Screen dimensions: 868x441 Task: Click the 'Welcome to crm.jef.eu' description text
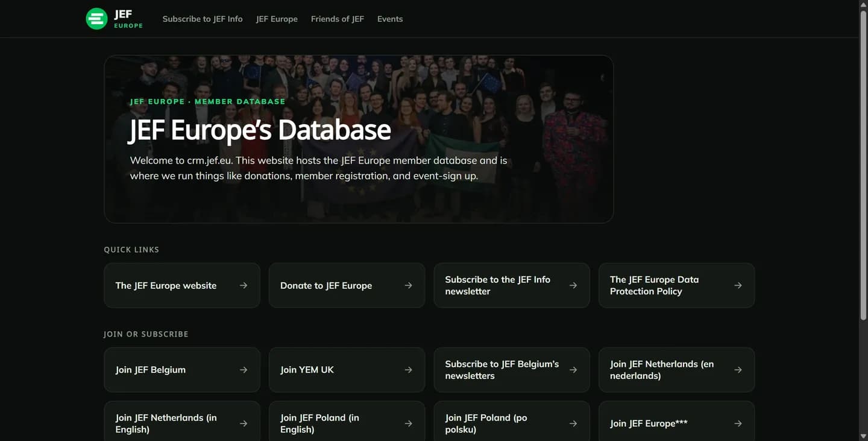pos(318,168)
